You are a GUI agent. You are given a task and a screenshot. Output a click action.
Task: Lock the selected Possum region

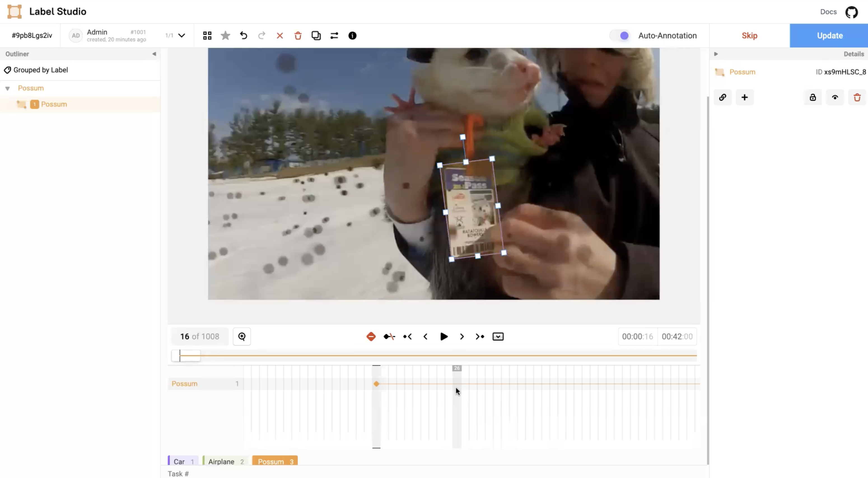pyautogui.click(x=813, y=97)
